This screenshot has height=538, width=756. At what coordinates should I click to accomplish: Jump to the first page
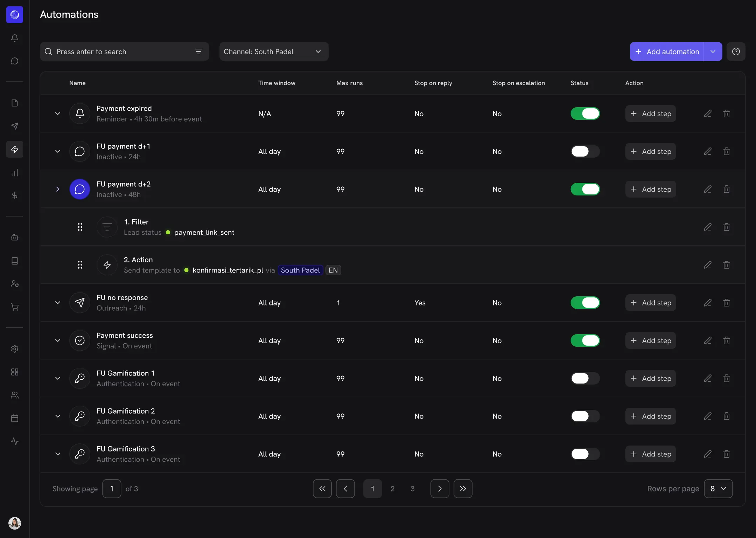[322, 489]
